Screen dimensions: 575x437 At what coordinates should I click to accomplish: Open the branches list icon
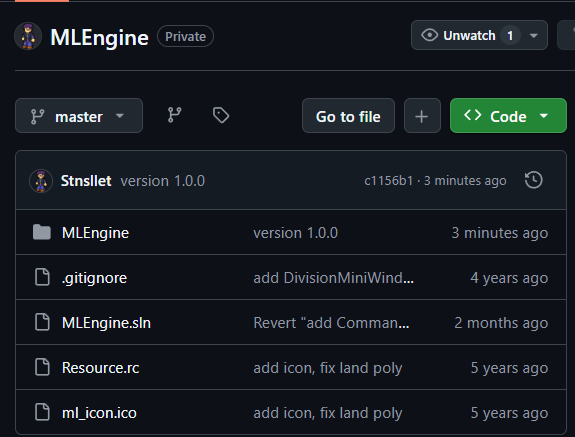[175, 115]
